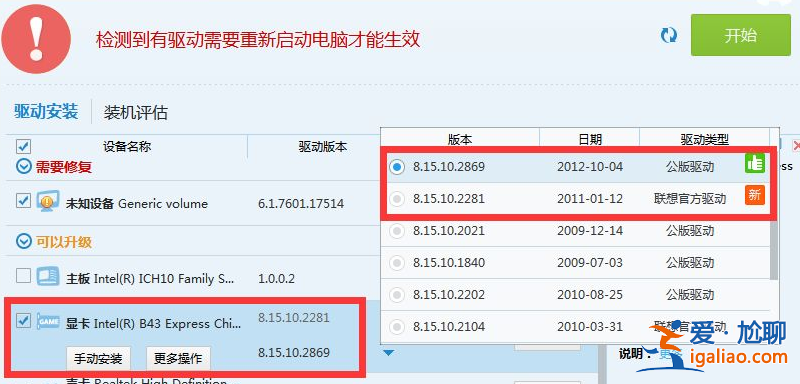Switch to the 驱动安装 tab
This screenshot has width=800, height=384.
[x=46, y=111]
